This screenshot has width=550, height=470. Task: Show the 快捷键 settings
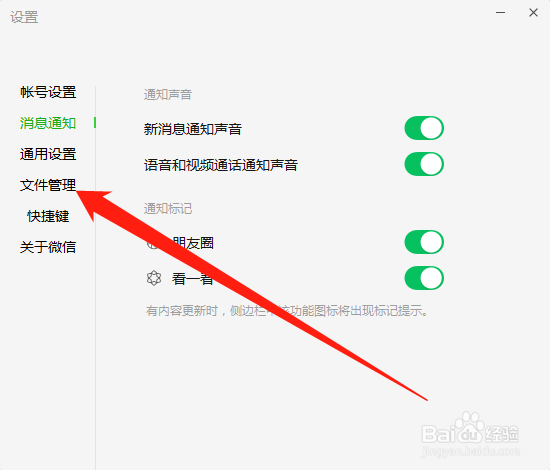[48, 216]
